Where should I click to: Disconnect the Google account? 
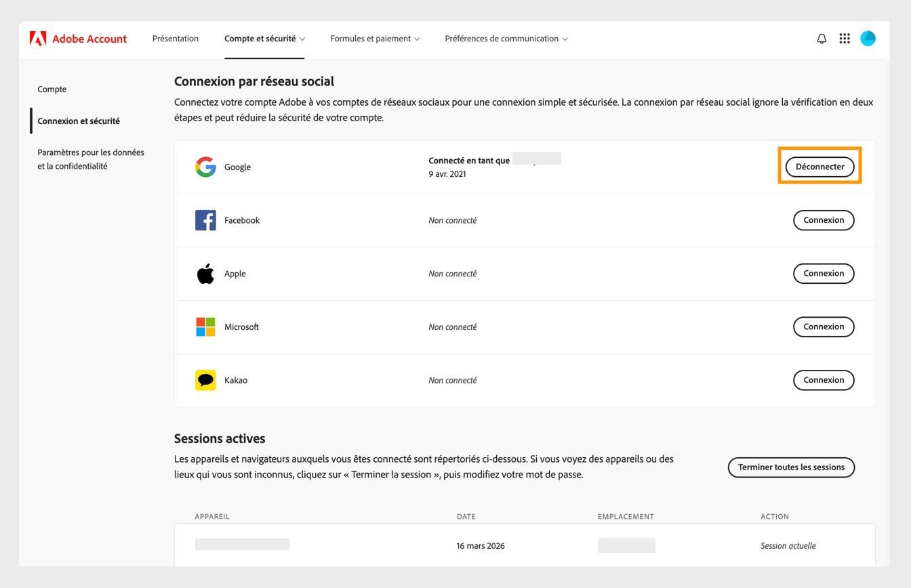pyautogui.click(x=819, y=166)
